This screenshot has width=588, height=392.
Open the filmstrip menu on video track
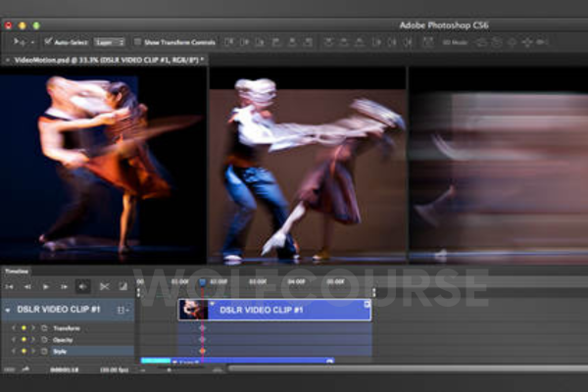(122, 310)
